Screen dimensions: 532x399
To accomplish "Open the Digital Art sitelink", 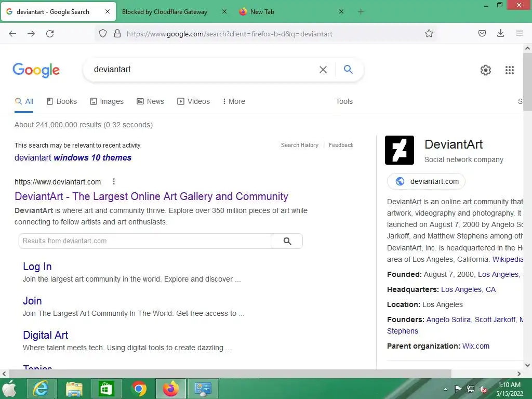I will pyautogui.click(x=46, y=335).
